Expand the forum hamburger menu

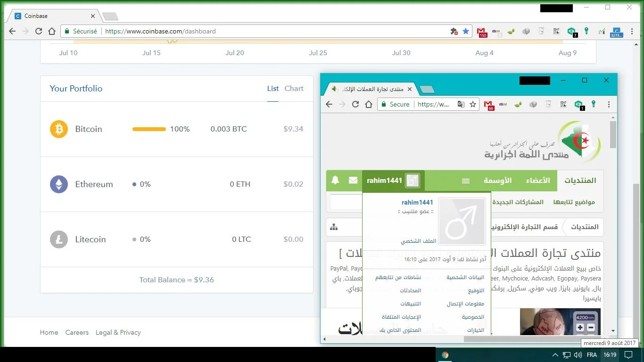[x=466, y=181]
